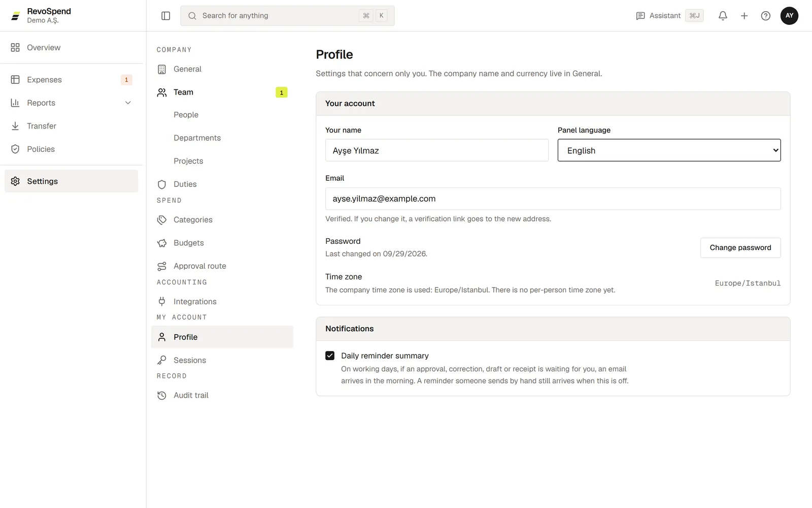
Task: Click the Email input field
Action: coord(553,199)
